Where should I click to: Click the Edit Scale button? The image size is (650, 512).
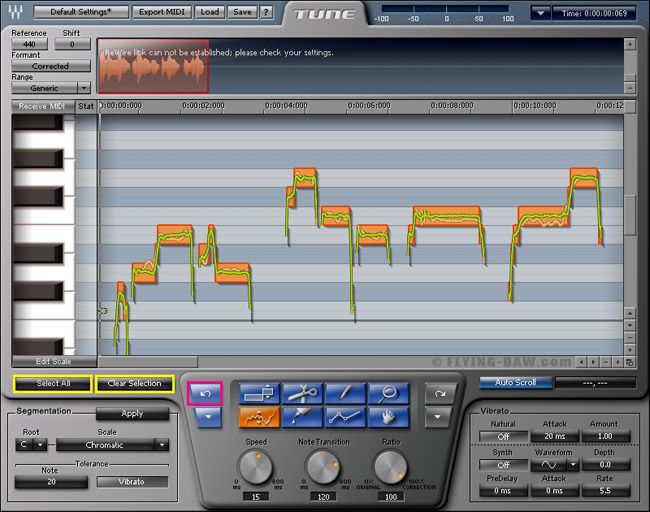click(54, 361)
